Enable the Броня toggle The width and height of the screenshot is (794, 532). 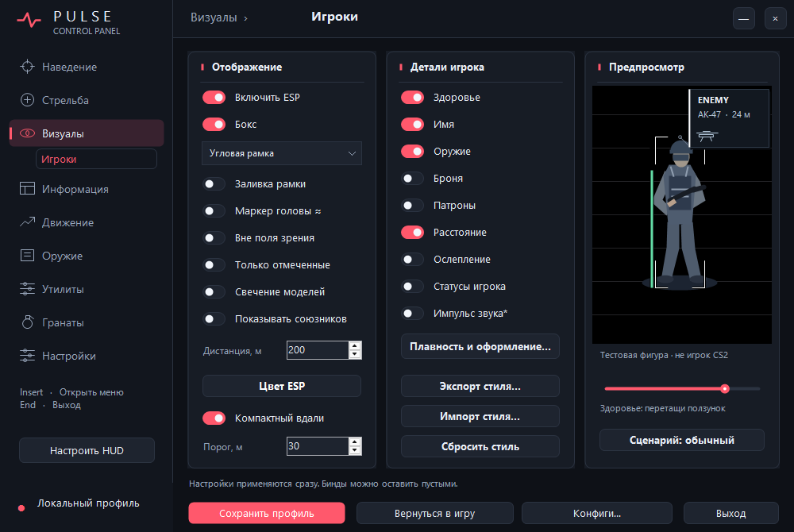tap(412, 178)
